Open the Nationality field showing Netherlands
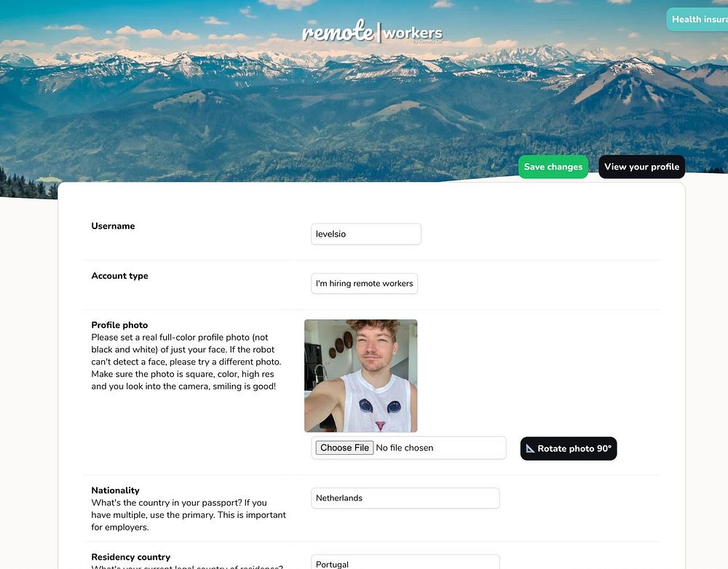 (405, 498)
